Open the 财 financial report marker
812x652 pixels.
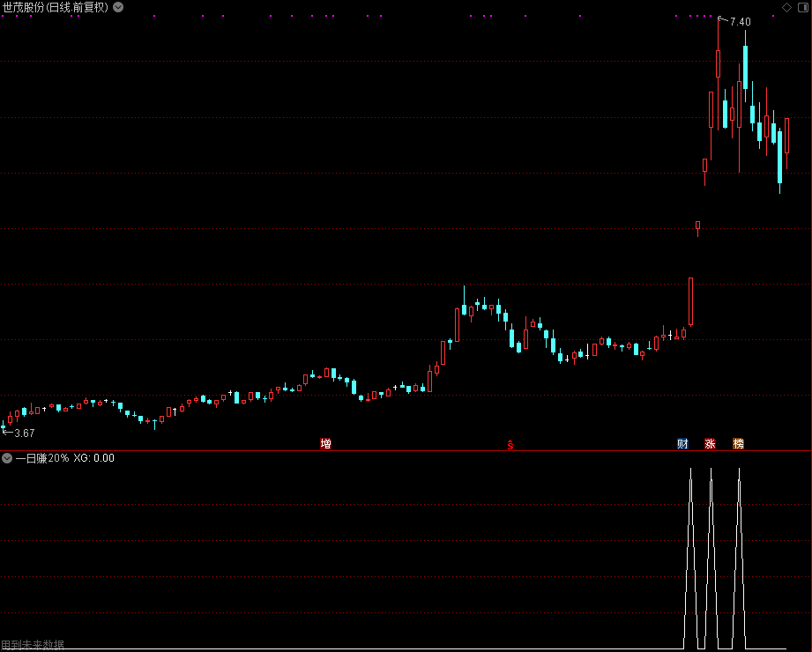[x=682, y=443]
